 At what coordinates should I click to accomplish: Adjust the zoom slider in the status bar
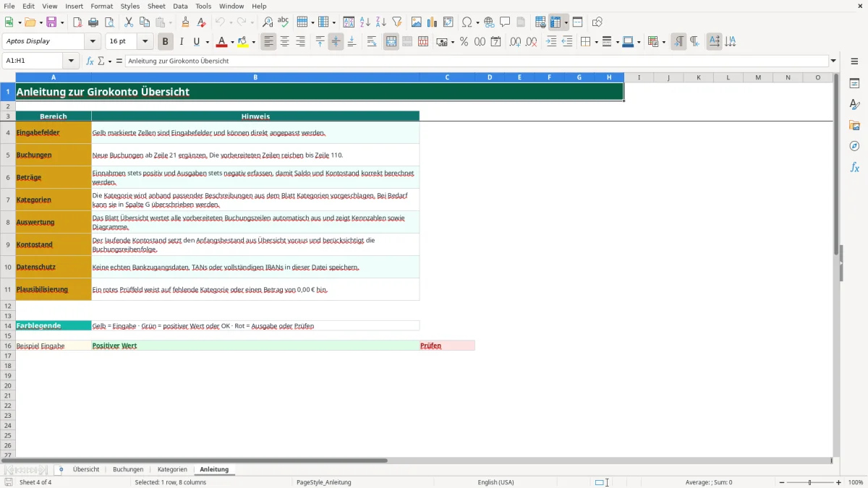tap(809, 482)
